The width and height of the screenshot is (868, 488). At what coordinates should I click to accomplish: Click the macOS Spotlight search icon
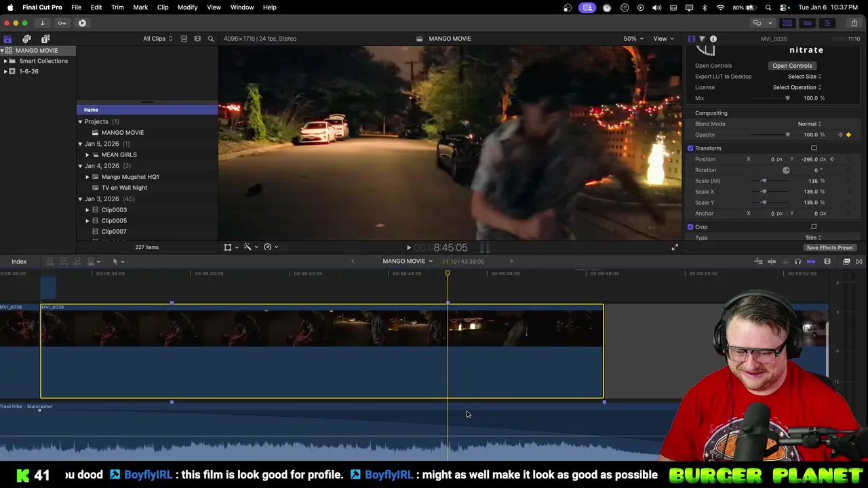point(768,7)
